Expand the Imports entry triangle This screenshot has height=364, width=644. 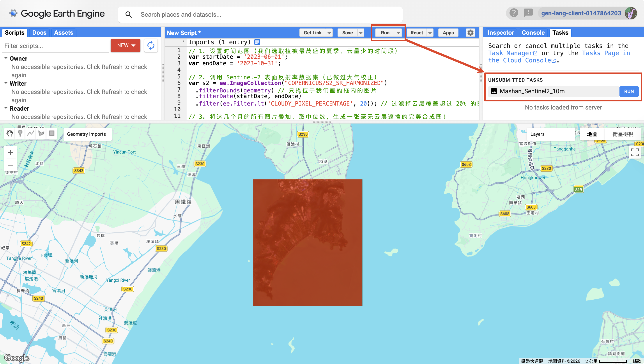click(183, 42)
